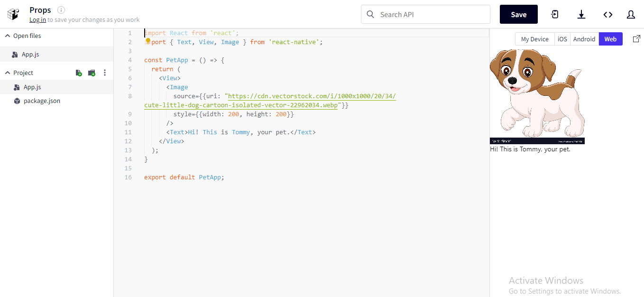Click the Props project title
644x297 pixels.
(x=40, y=10)
